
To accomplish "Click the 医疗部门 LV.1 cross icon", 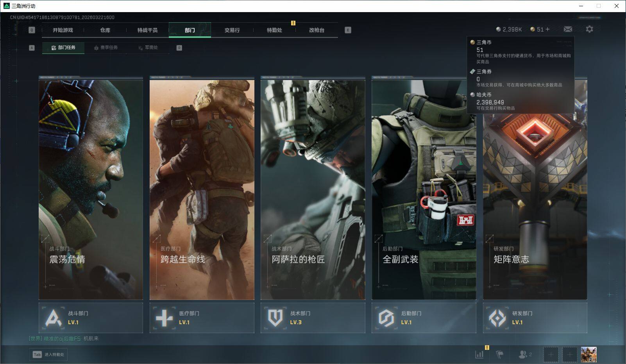I will click(164, 318).
